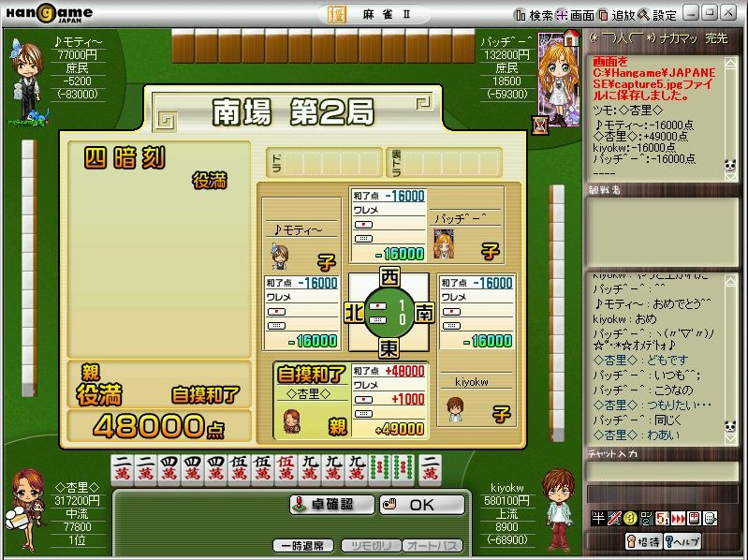Toggle オートパス auto-pass option

tap(433, 546)
